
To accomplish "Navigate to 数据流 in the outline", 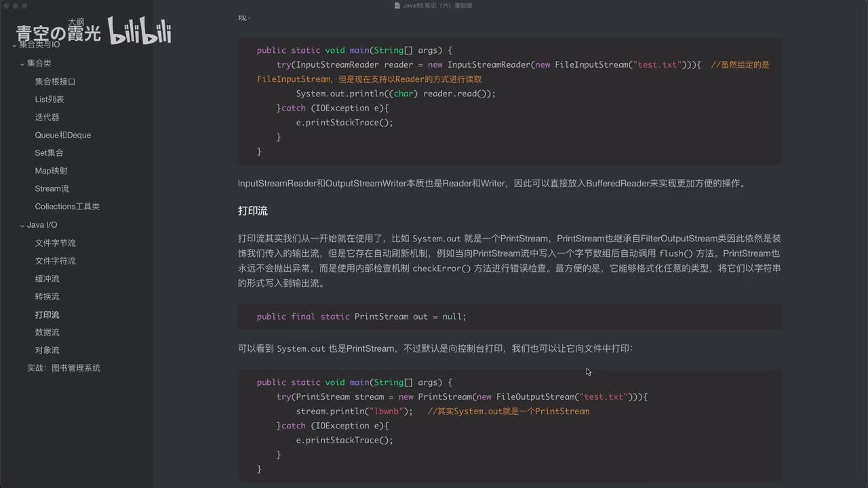I will pos(47,332).
